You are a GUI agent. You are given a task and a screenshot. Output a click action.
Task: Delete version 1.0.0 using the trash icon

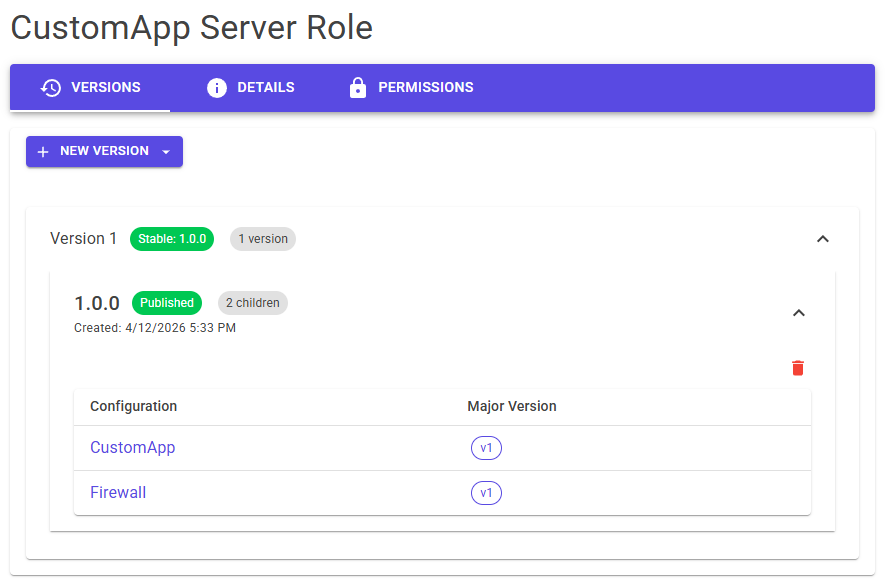click(797, 368)
